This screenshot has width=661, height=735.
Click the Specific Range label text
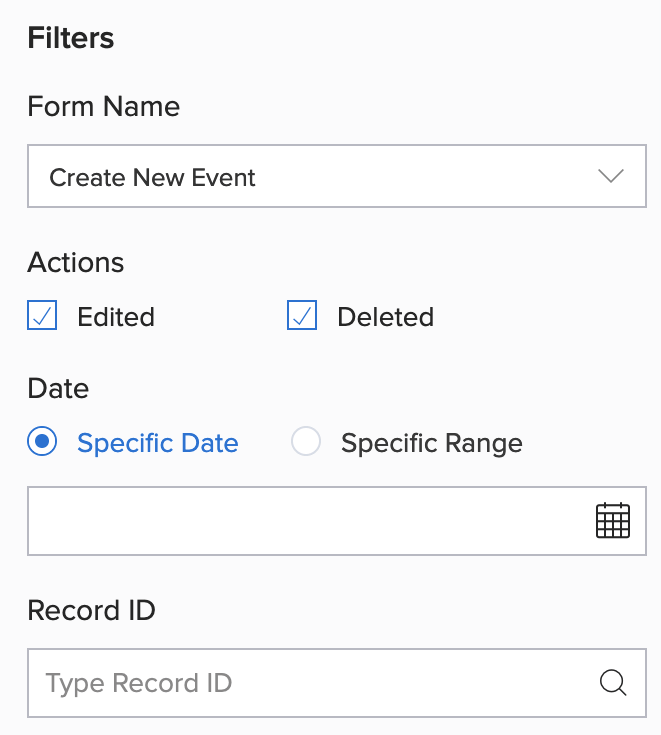tap(431, 442)
